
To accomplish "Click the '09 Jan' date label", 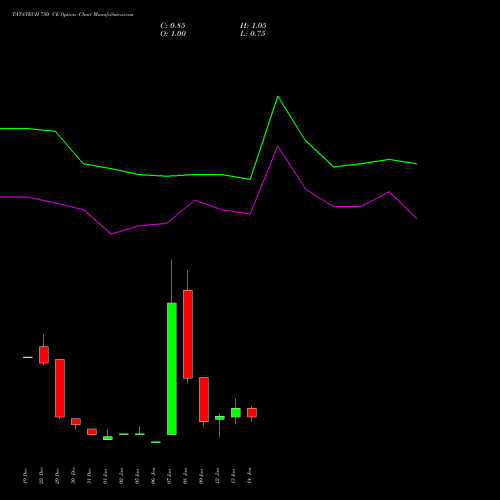I will pos(202,476).
